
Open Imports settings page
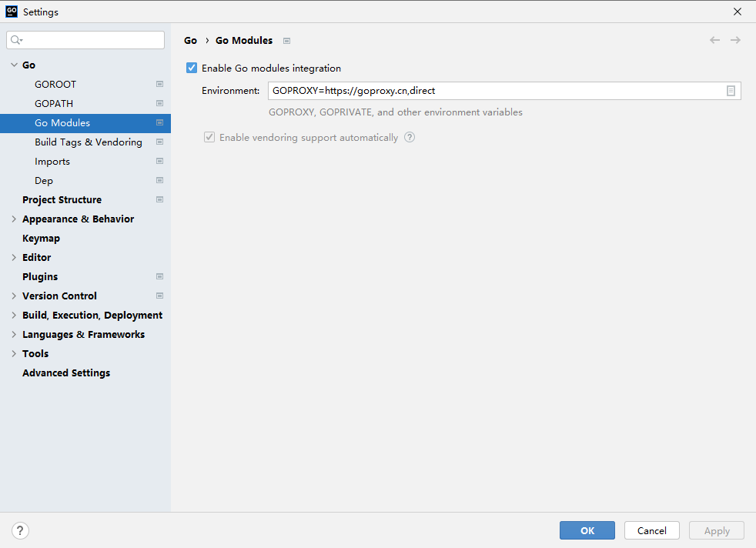click(85, 162)
